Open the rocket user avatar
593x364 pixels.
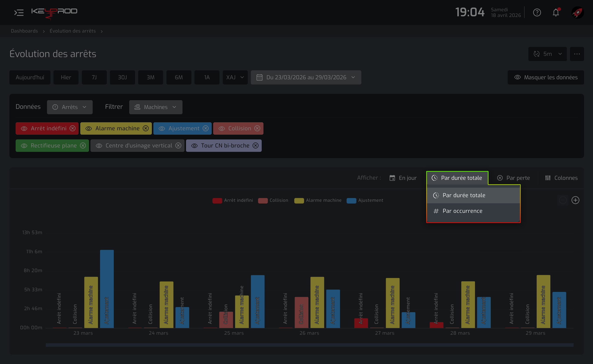click(577, 13)
